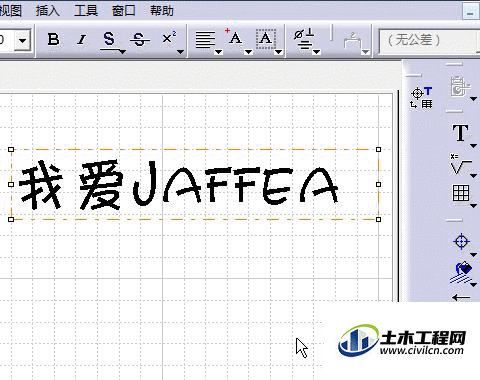Click insert symbol diameter icon
Viewport: 480px width, 380px height.
click(304, 39)
